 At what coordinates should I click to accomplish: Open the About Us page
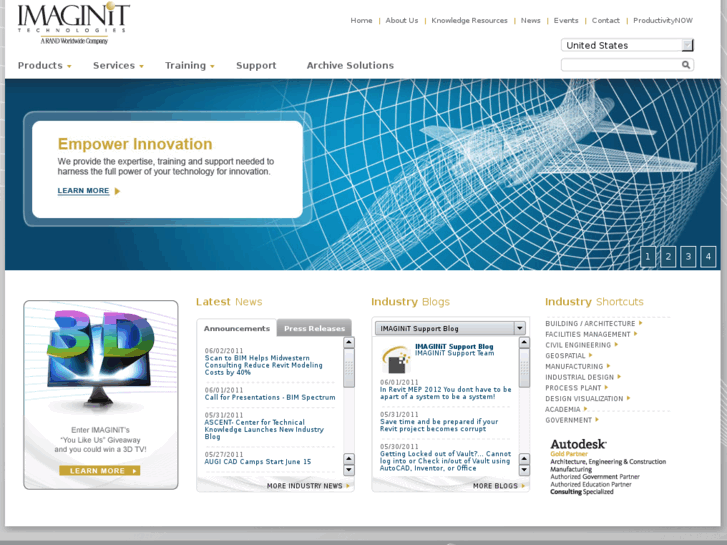(402, 20)
